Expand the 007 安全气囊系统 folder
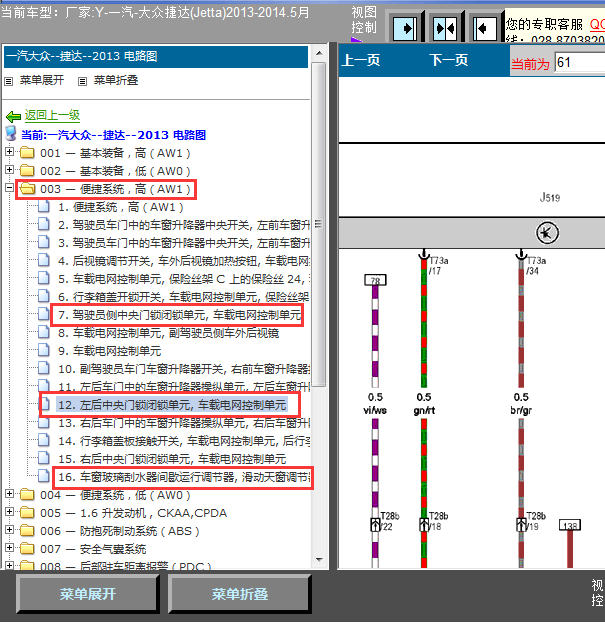The image size is (605, 624). click(x=10, y=548)
